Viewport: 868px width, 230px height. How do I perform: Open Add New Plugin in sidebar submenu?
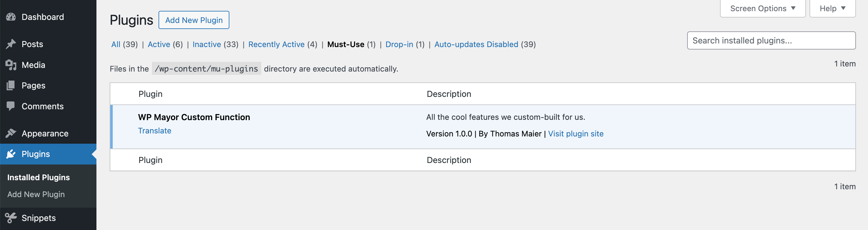(36, 194)
